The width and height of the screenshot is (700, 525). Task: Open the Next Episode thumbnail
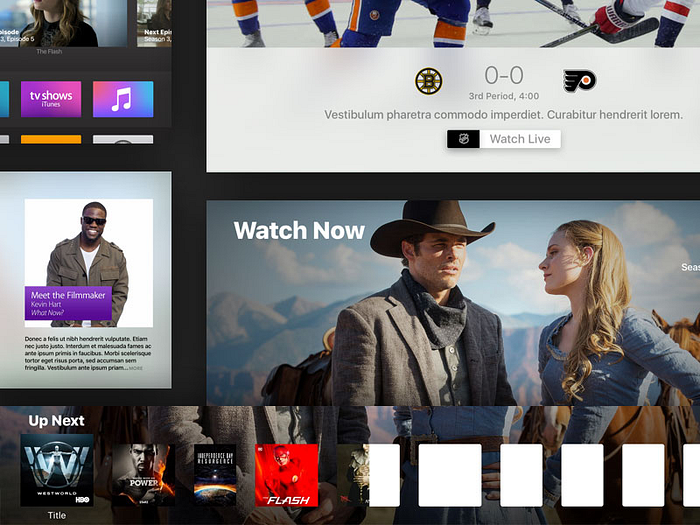(154, 23)
